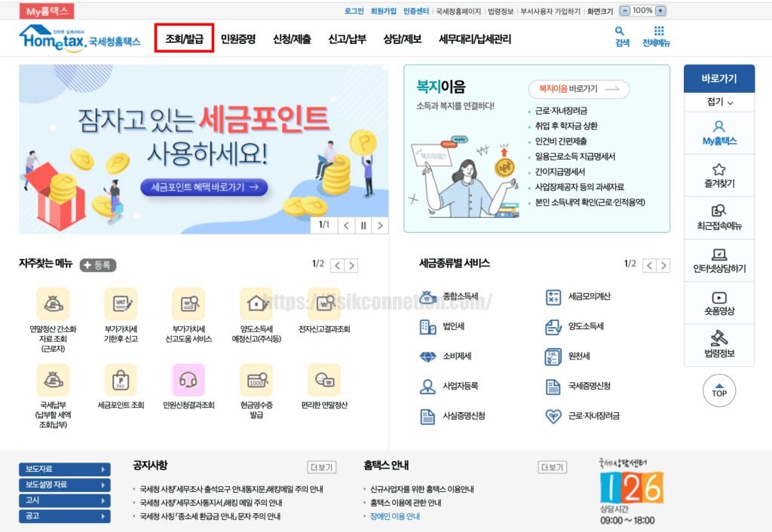Decrease screen size with minus button

tap(625, 11)
